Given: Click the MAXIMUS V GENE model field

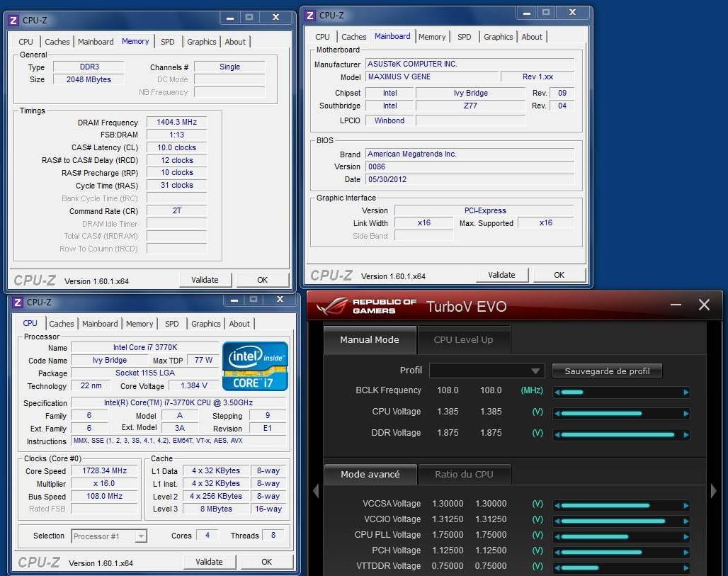Looking at the screenshot, I should click(x=432, y=77).
